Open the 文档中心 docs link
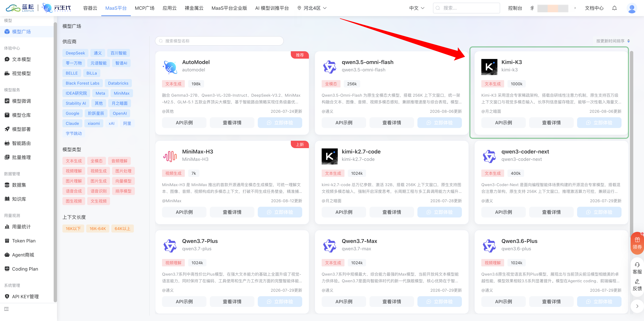This screenshot has height=321, width=644. 594,8
